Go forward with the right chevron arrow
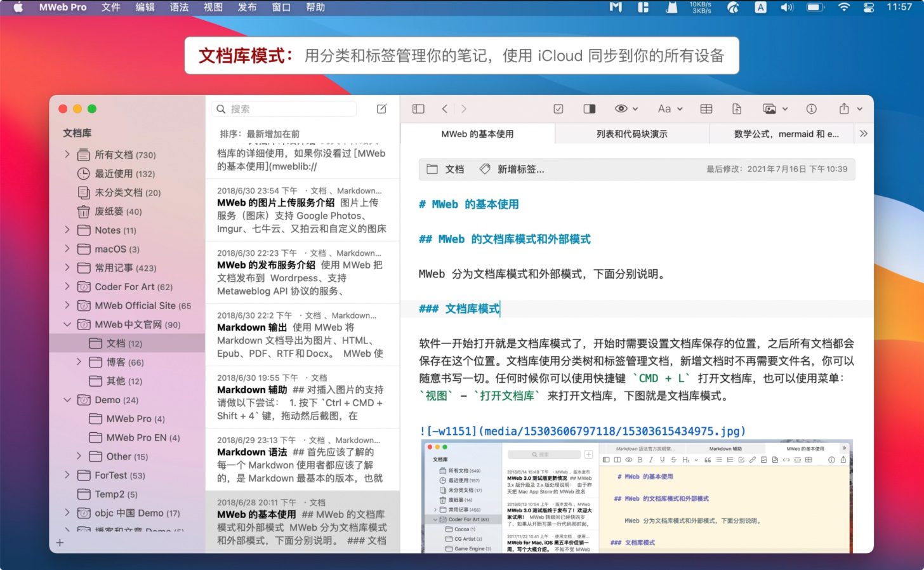 (464, 109)
